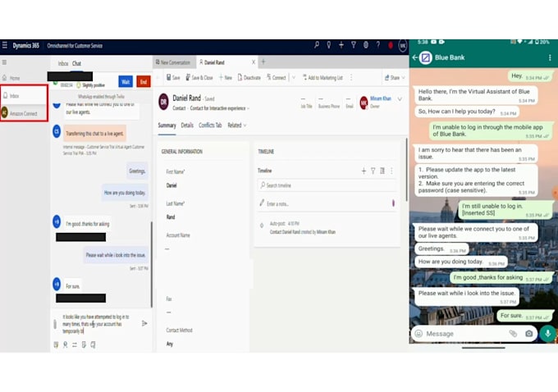Click the red End conversation button
This screenshot has width=558, height=392.
pyautogui.click(x=144, y=82)
